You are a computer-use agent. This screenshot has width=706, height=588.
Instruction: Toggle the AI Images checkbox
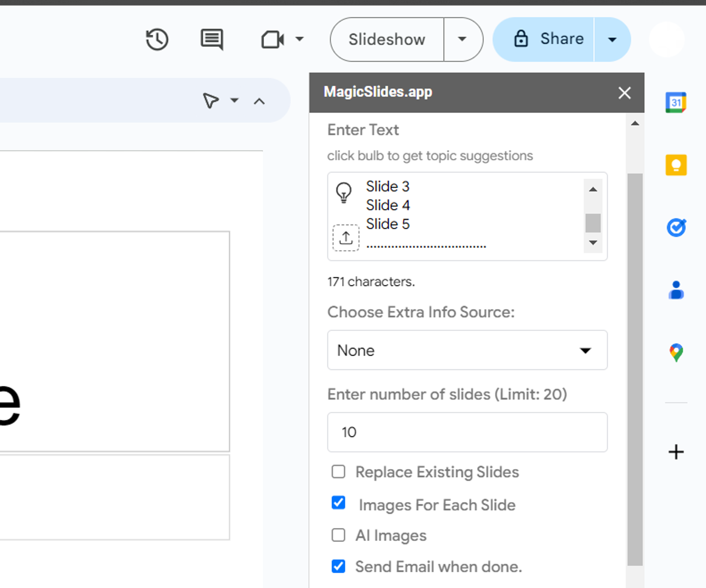coord(339,535)
